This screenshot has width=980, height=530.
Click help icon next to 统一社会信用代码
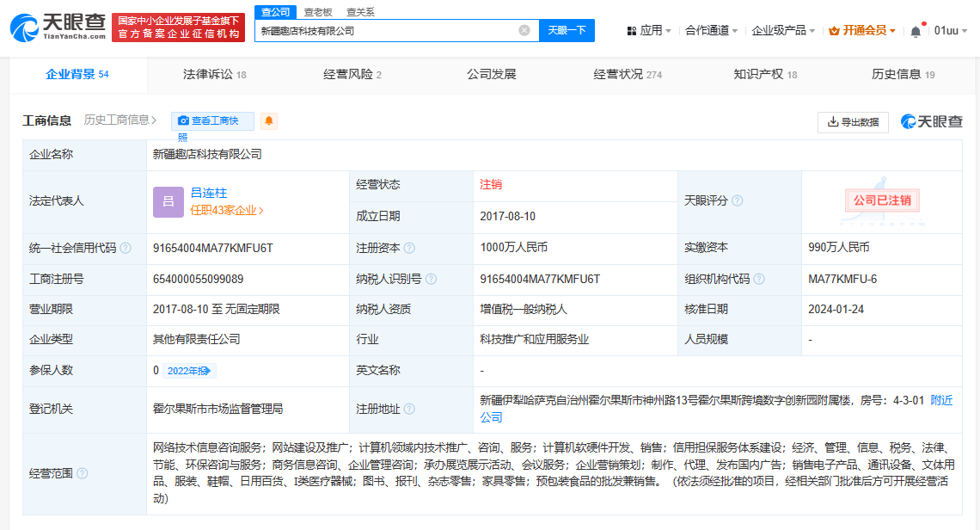point(126,248)
